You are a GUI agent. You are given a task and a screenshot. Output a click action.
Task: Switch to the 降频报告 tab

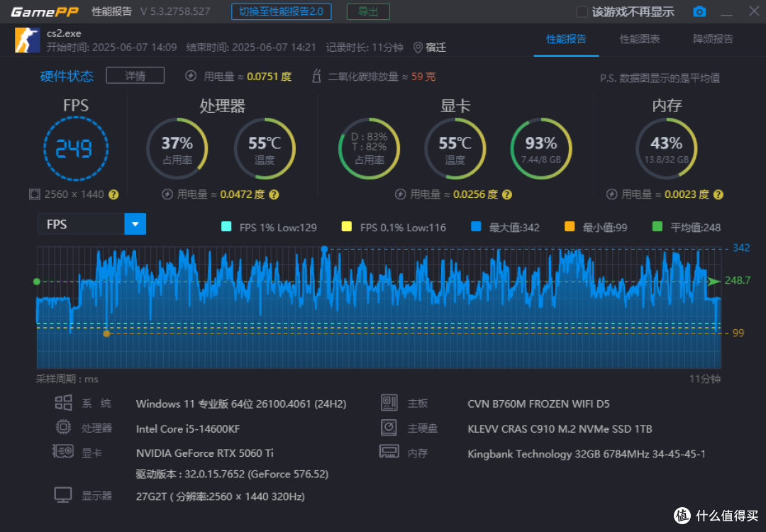tap(713, 39)
